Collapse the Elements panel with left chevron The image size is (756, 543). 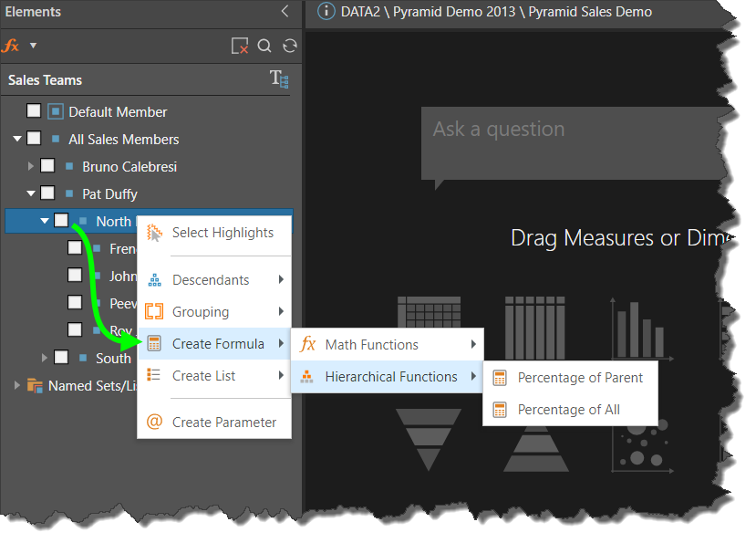pos(285,12)
